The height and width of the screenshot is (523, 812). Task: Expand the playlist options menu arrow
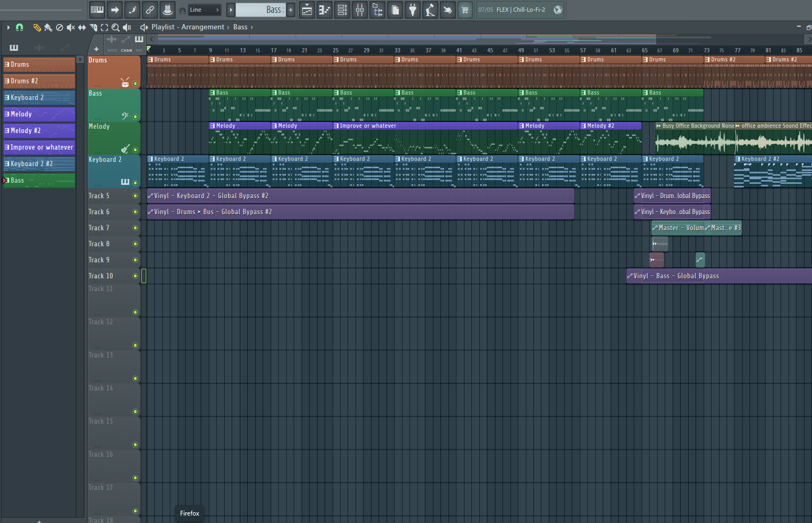[9, 27]
